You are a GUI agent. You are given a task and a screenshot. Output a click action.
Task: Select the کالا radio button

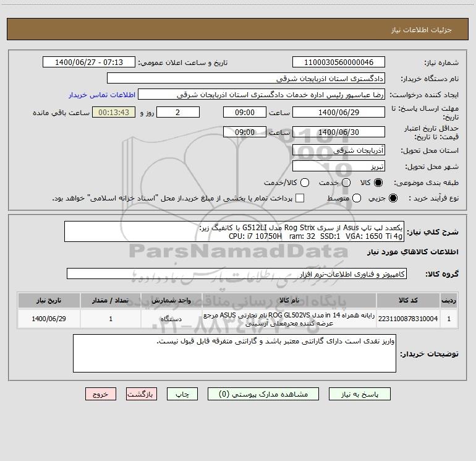378,183
